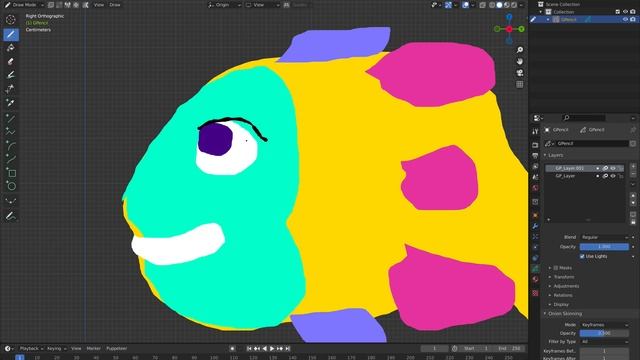Select the Tint tool
This screenshot has width=640, height=360.
point(11,75)
